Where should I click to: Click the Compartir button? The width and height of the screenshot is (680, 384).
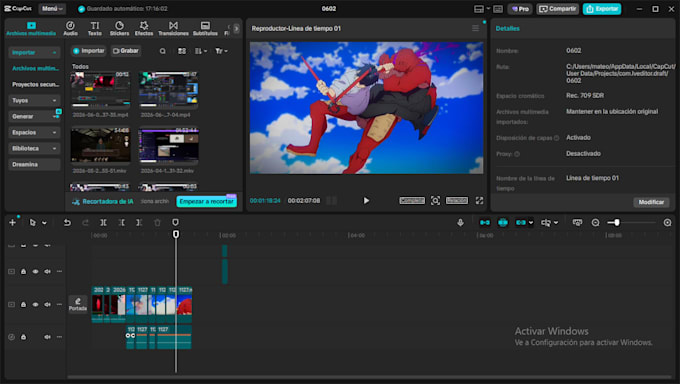point(558,9)
